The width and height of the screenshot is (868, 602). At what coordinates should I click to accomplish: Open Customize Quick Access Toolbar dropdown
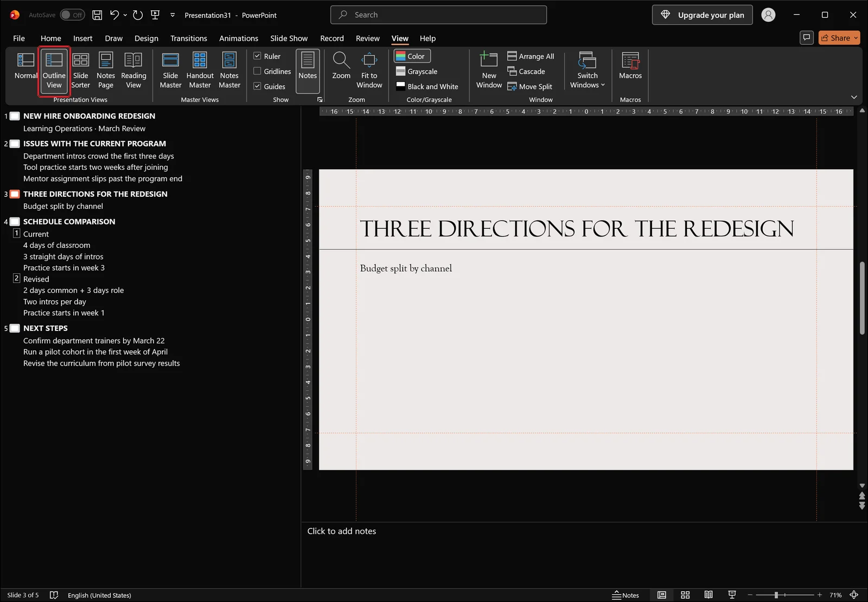[x=173, y=15]
